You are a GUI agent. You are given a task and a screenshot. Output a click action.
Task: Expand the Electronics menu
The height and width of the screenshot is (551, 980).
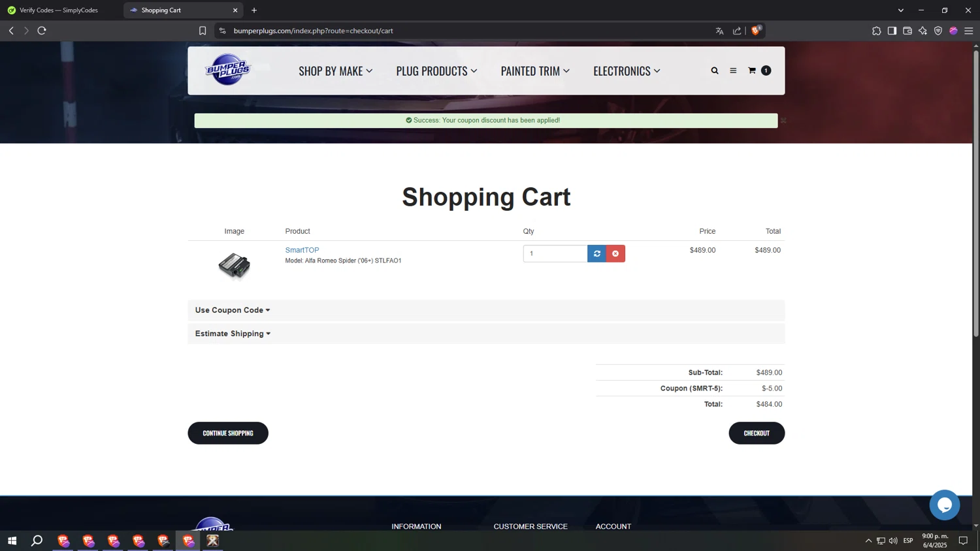[627, 71]
